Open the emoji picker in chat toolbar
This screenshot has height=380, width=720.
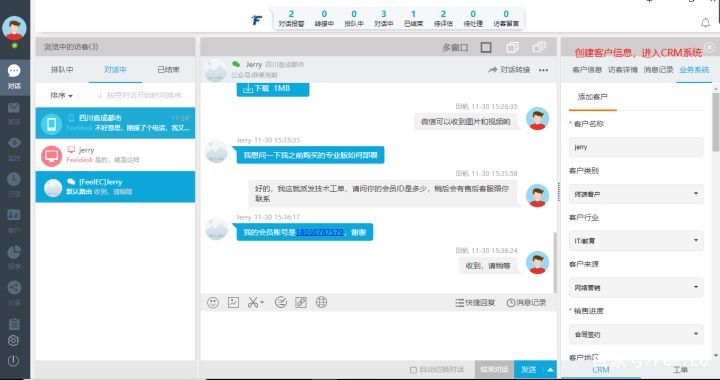coord(213,302)
